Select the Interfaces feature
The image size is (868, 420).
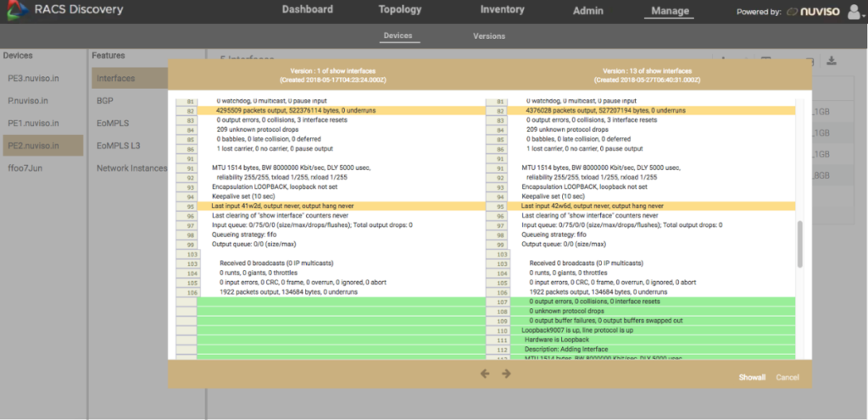point(130,79)
